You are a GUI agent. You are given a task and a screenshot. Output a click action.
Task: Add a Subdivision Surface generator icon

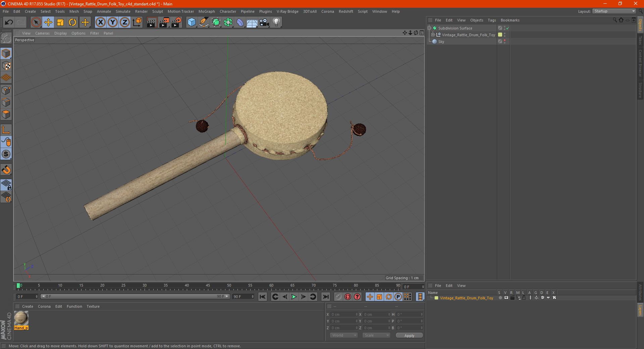[x=216, y=22]
